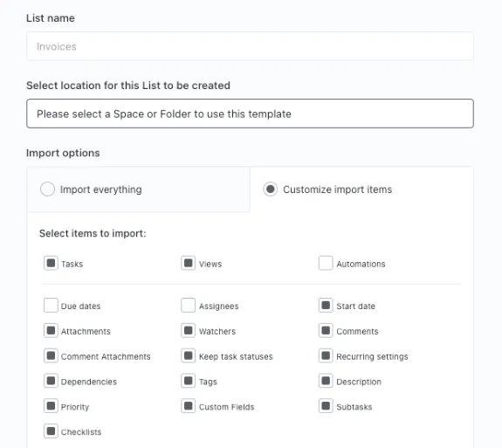Uncheck Comments import option

(x=326, y=330)
